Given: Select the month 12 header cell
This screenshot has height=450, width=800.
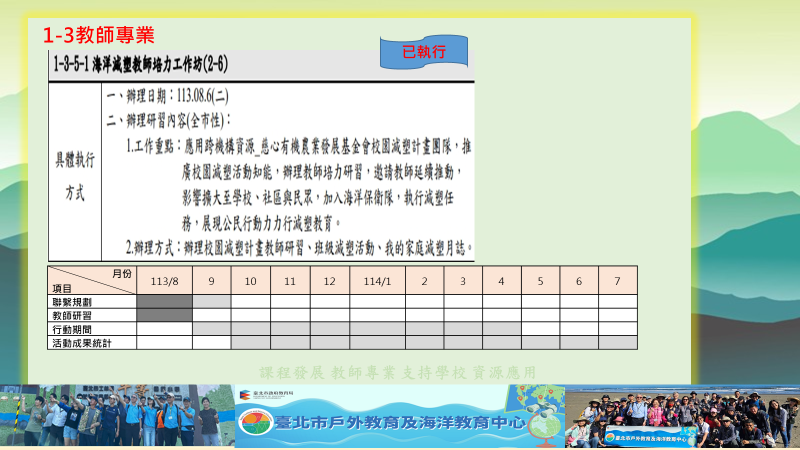Looking at the screenshot, I should (330, 281).
